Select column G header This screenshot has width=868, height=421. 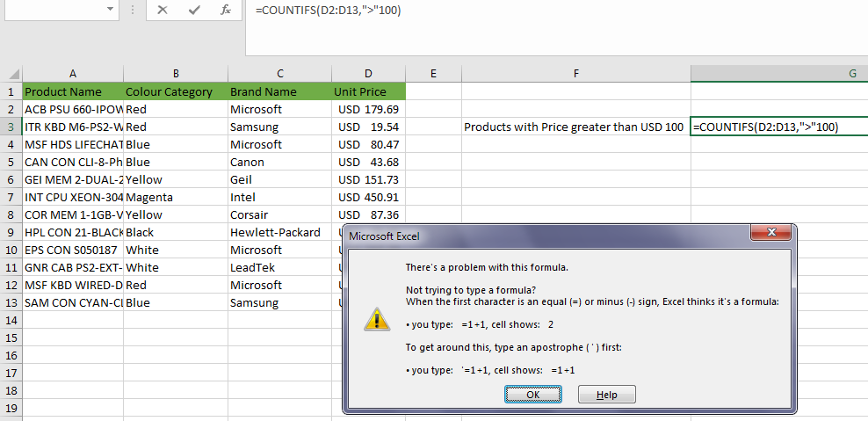[779, 74]
